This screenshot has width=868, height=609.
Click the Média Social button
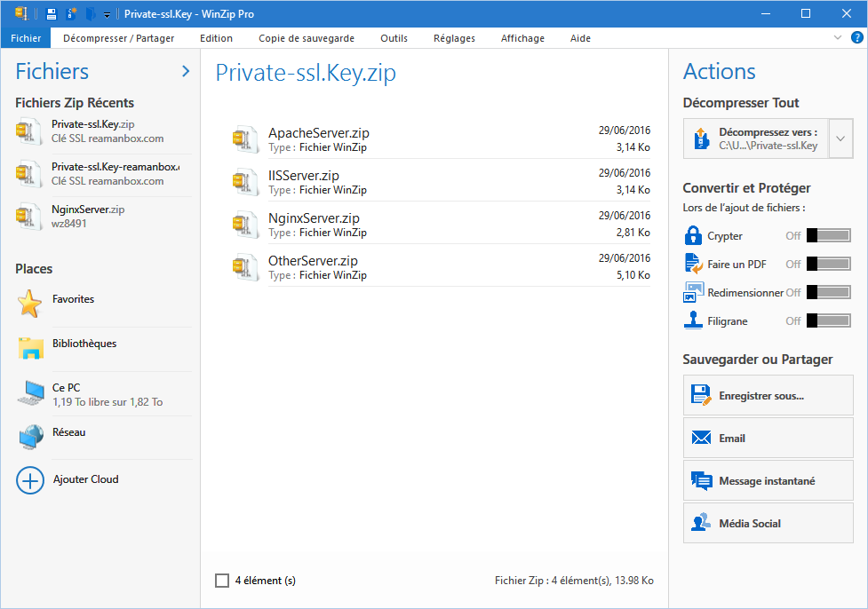[768, 523]
